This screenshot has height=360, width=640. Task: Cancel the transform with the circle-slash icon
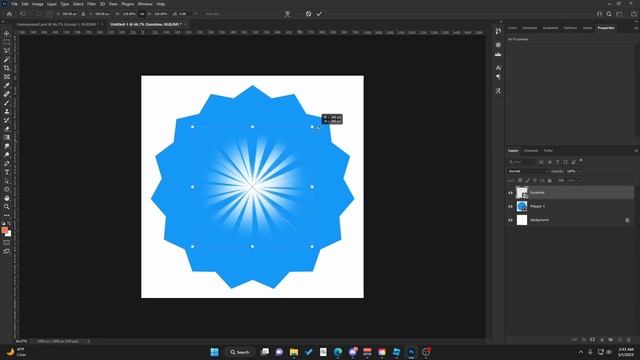coord(308,14)
